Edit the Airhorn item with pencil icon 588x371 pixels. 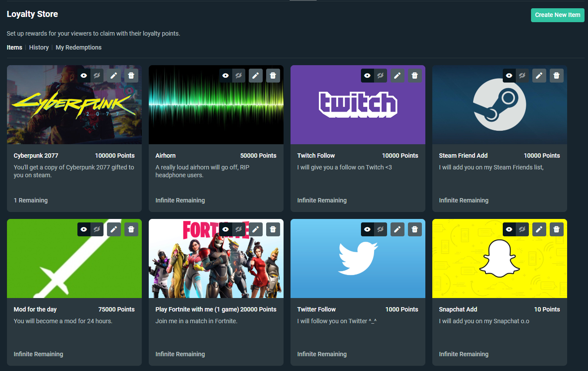click(x=256, y=76)
